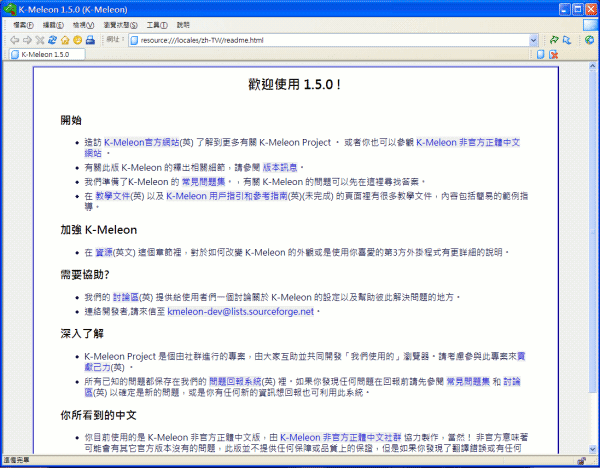Viewport: 600px width, 468px height.
Task: Open the (S) menu in the menu bar
Action: click(x=121, y=25)
